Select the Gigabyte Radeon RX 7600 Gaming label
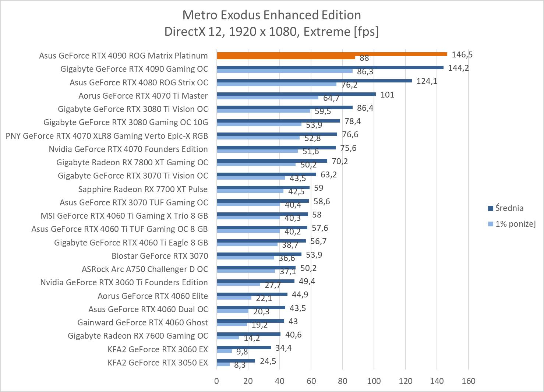 click(138, 336)
